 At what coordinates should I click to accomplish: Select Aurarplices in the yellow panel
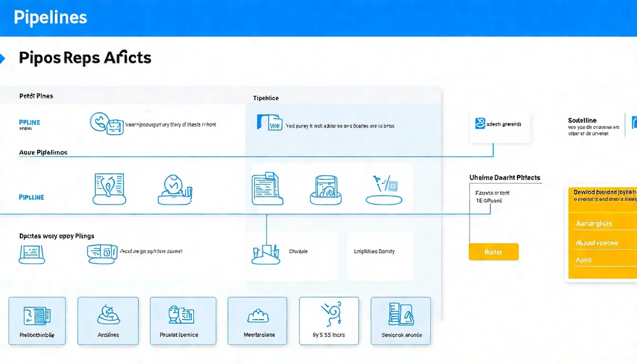click(x=593, y=223)
